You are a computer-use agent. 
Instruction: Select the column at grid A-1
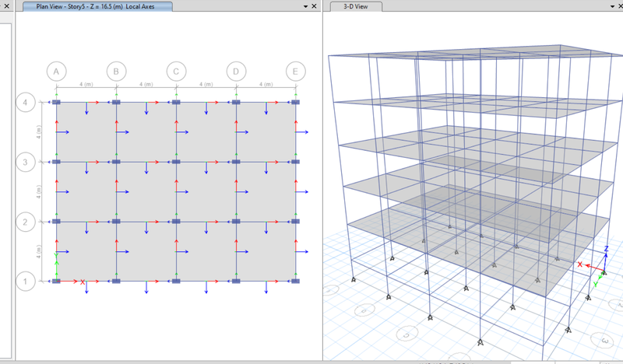[56, 281]
